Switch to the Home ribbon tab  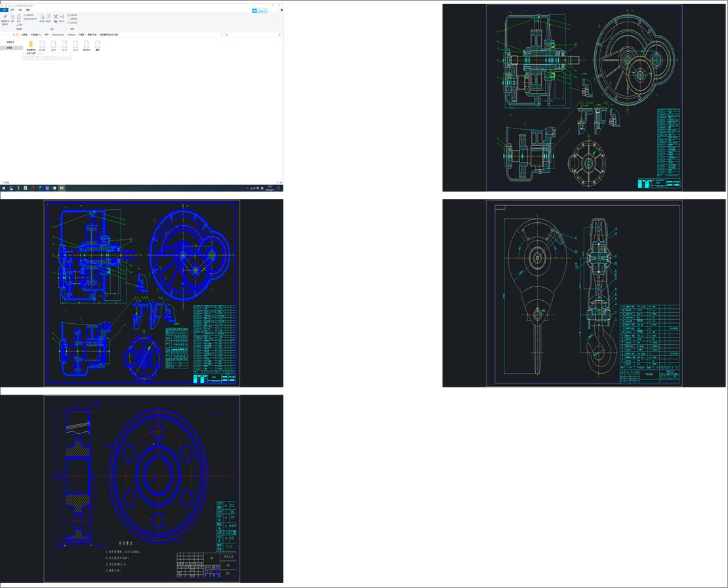coord(12,10)
